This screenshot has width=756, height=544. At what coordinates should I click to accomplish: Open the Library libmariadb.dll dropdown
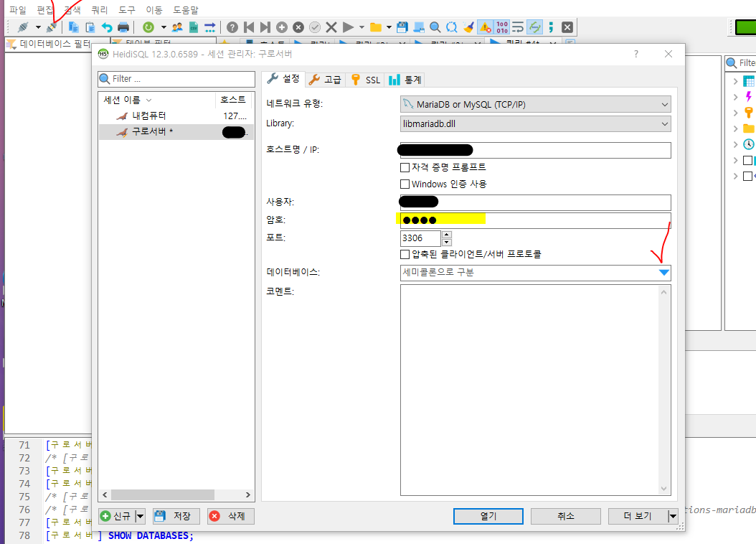click(535, 124)
